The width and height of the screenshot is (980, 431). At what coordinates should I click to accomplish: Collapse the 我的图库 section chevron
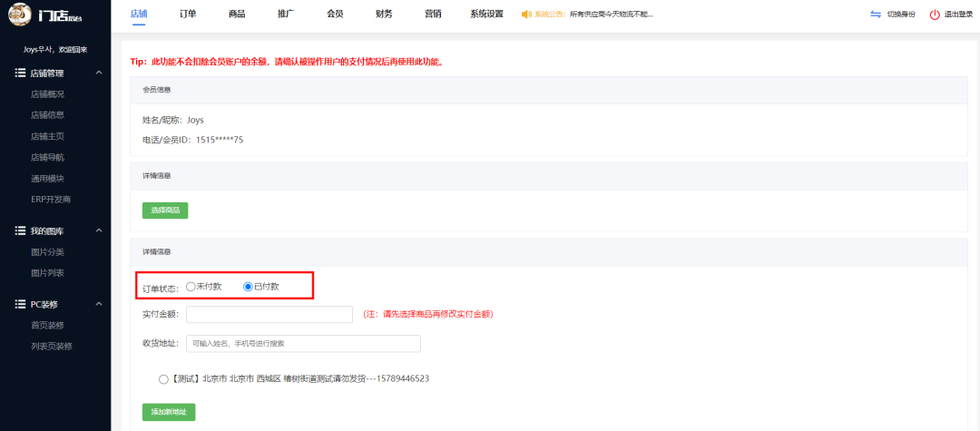tap(99, 231)
